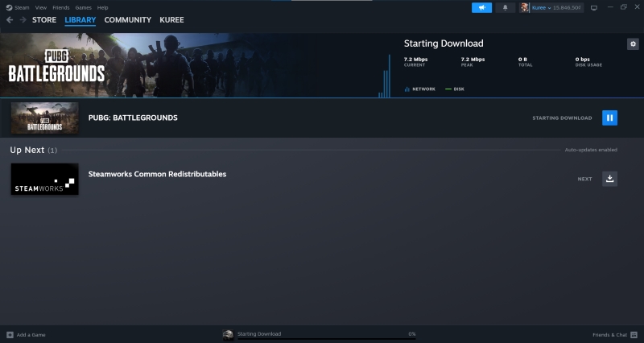Switch to the STORE tab
The height and width of the screenshot is (343, 644).
pos(44,19)
